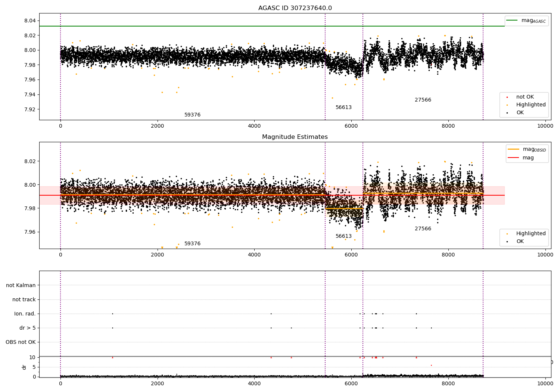Click the red 'not OK' legend marker
Screen dimensions: 560x392
[507, 97]
